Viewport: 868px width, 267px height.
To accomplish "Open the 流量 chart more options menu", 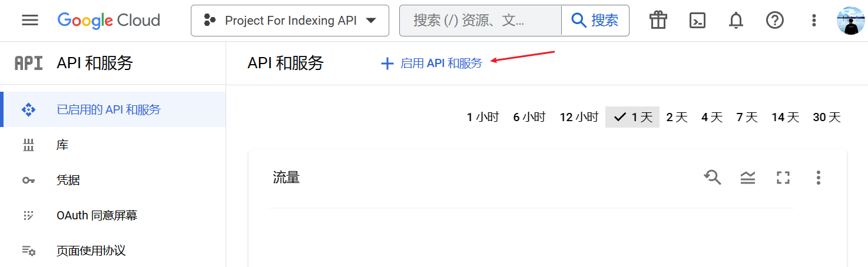I will click(x=818, y=178).
